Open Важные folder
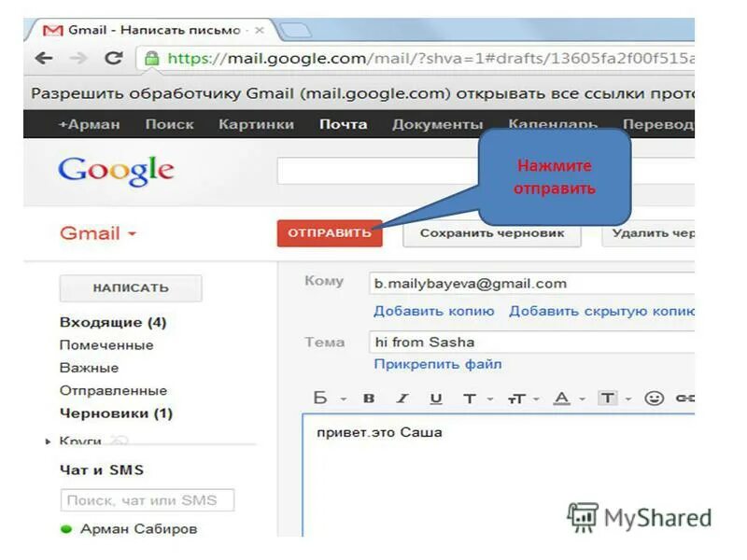747x560 pixels. [89, 368]
